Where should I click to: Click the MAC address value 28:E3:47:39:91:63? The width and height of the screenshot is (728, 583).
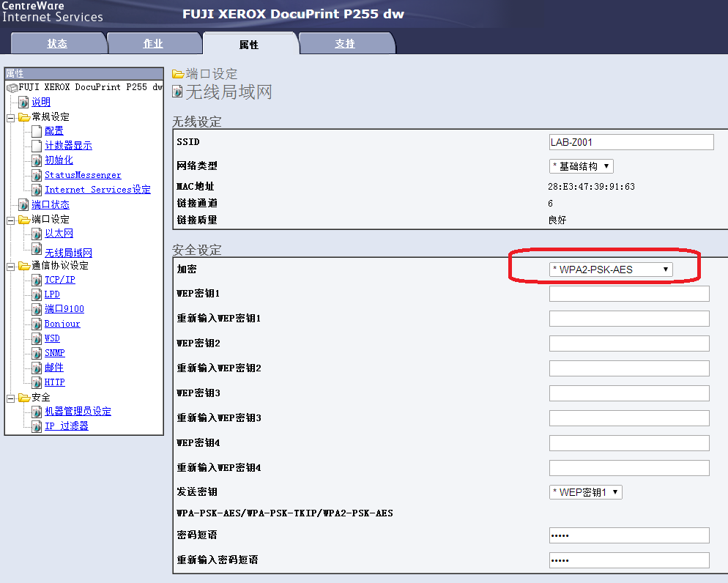pos(591,187)
